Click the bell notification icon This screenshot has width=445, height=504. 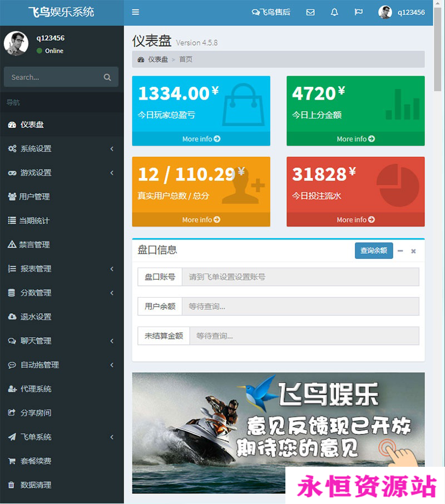pos(334,12)
